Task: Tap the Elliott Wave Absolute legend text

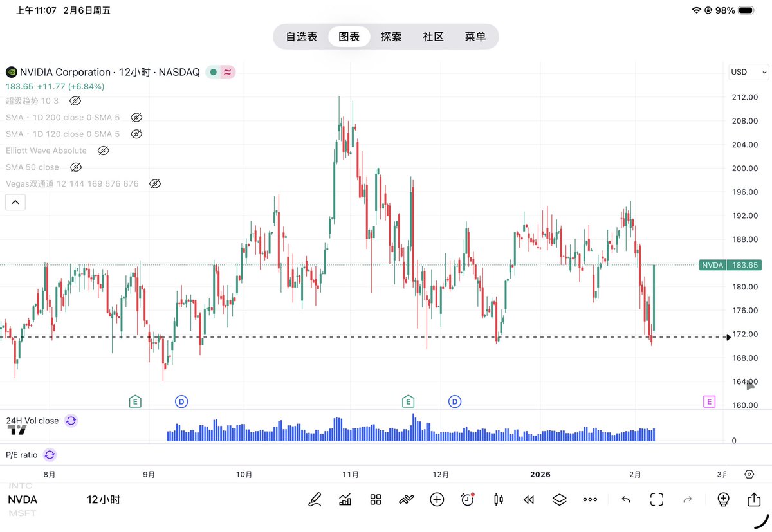Action: click(x=46, y=151)
